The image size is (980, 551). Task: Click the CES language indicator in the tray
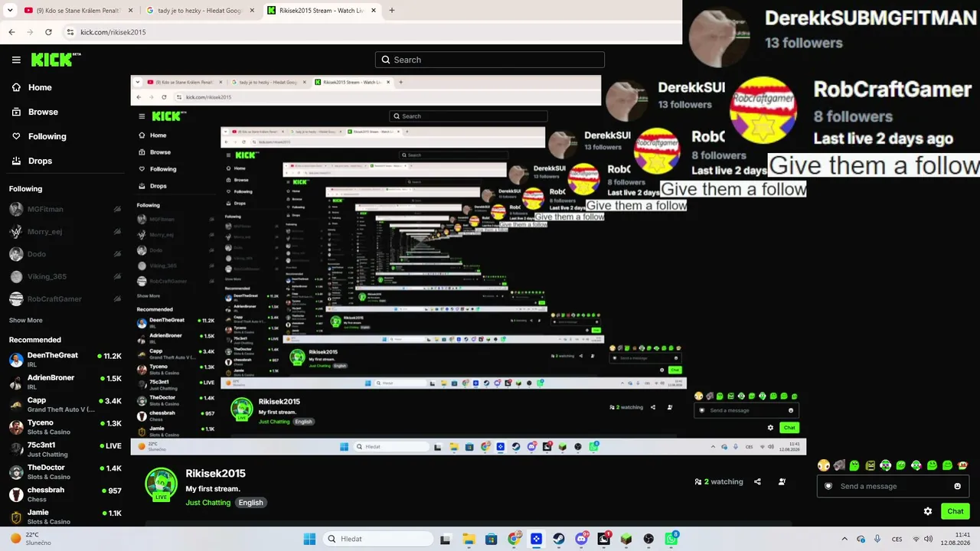(898, 539)
